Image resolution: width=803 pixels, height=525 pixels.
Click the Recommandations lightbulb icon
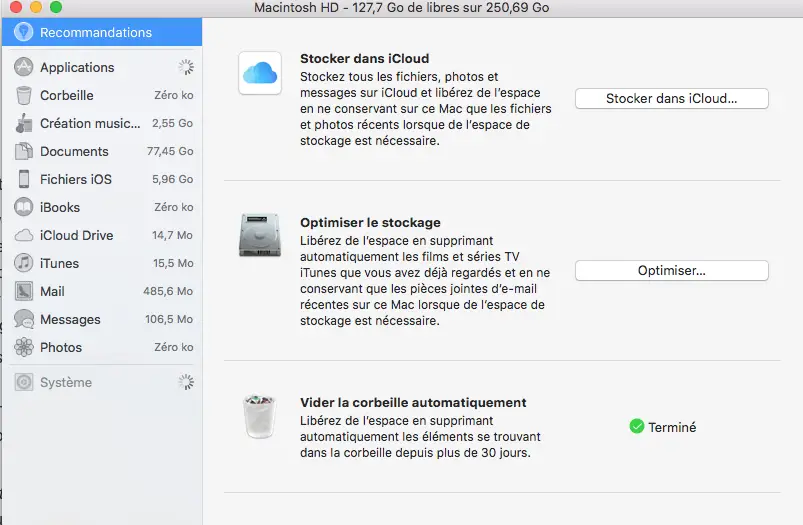[x=24, y=32]
